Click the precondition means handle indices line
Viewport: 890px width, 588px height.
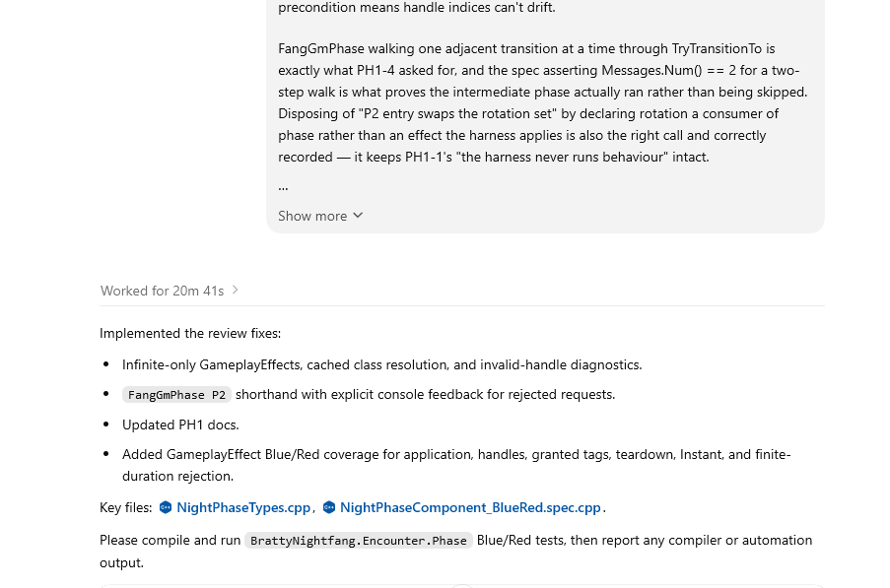coord(417,7)
